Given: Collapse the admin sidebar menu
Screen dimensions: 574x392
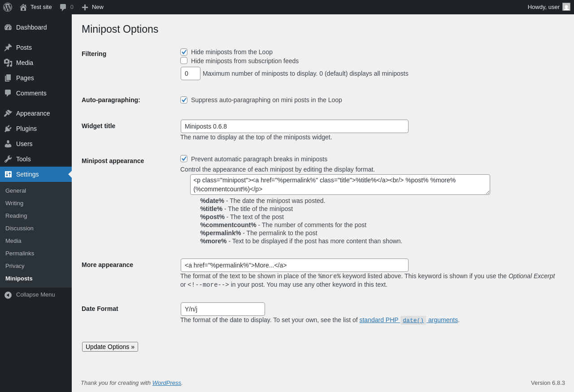Looking at the screenshot, I should tap(30, 295).
